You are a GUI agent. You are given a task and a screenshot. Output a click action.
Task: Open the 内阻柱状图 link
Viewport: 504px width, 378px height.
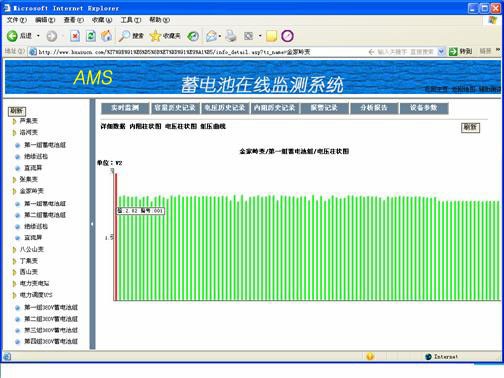pyautogui.click(x=145, y=126)
